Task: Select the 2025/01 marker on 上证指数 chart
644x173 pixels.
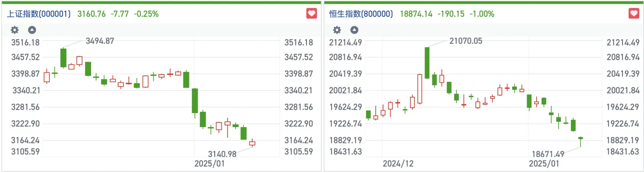Action: 209,164
